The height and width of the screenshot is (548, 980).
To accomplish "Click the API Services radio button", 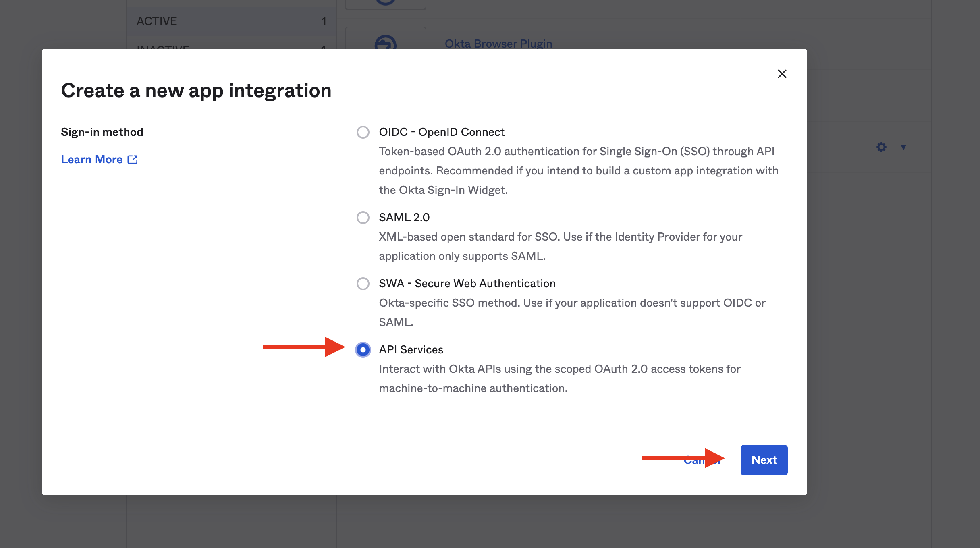I will point(363,350).
